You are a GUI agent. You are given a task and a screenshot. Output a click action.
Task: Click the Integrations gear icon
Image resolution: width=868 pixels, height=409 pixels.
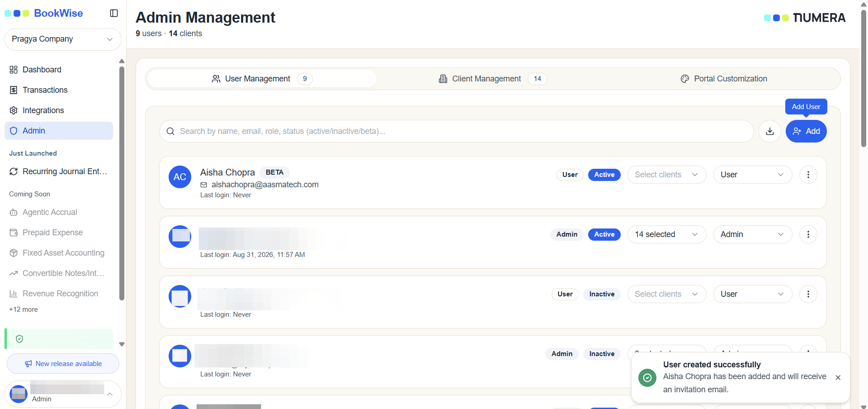14,110
